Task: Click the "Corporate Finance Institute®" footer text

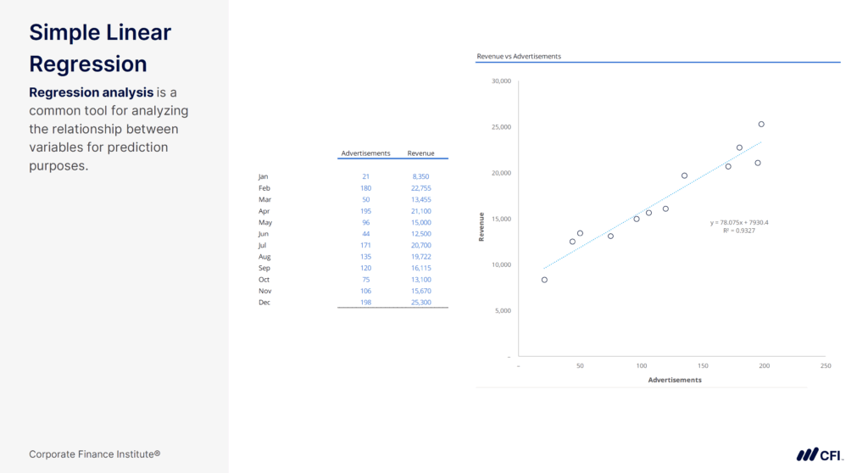Action: pos(95,454)
